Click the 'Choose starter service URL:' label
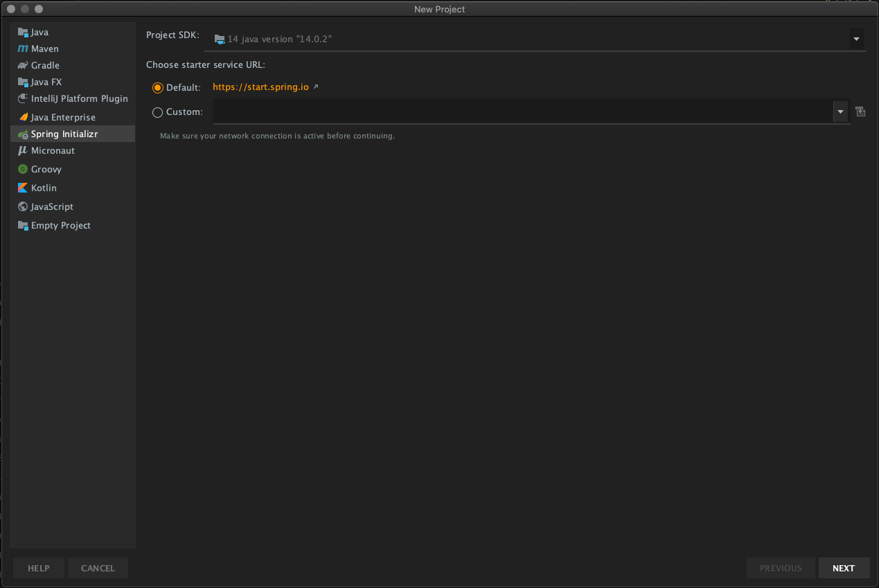This screenshot has width=879, height=588. pos(206,65)
